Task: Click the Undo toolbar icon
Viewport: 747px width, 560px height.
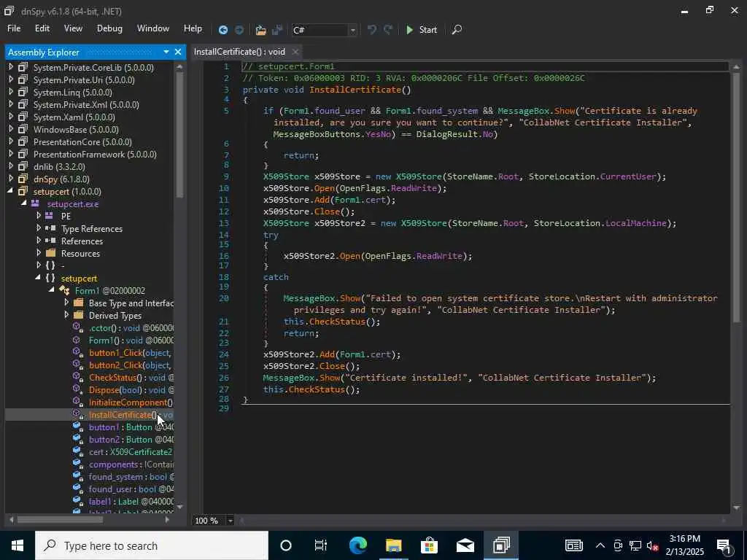Action: click(x=372, y=30)
